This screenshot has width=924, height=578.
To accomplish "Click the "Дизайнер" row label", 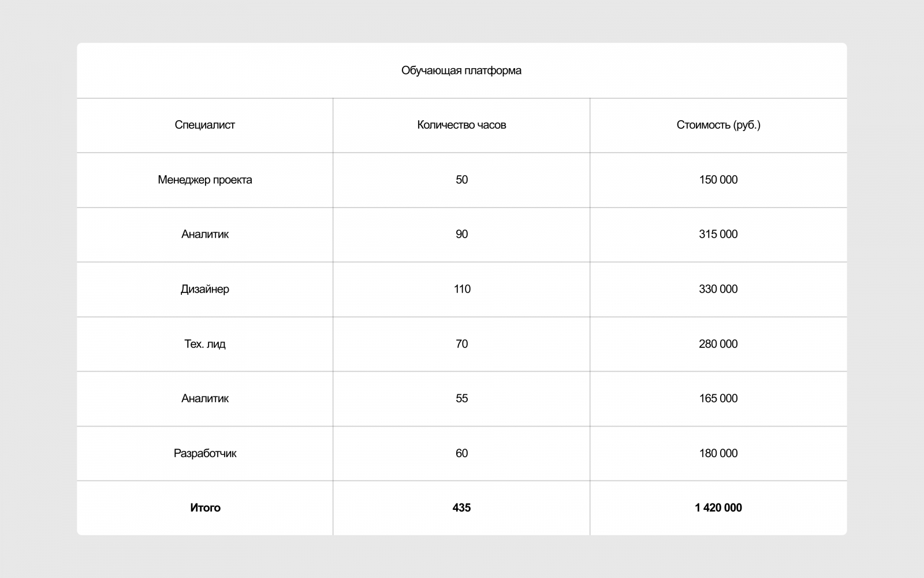I will pos(205,289).
